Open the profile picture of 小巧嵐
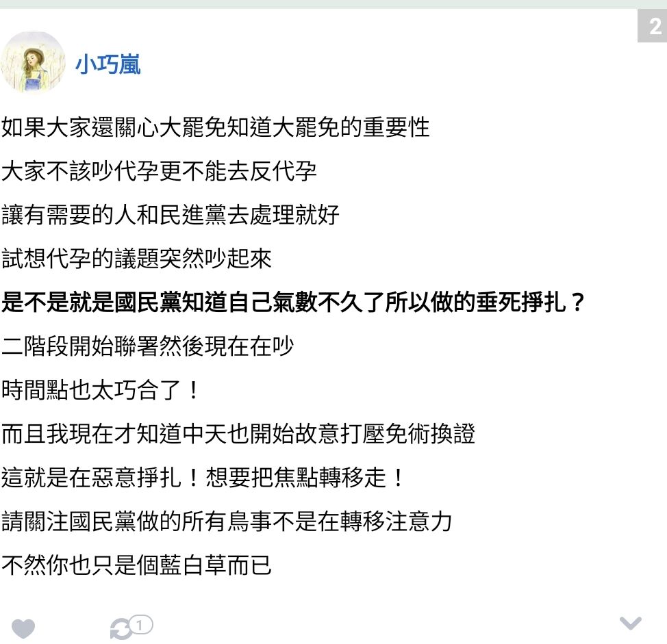 tap(33, 62)
